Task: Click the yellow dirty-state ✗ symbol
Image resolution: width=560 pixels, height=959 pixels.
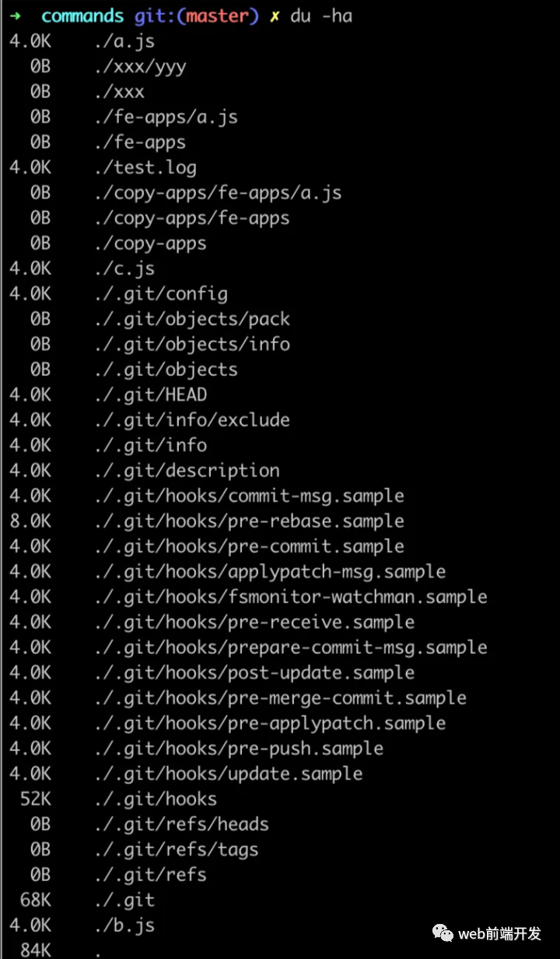Action: 275,16
